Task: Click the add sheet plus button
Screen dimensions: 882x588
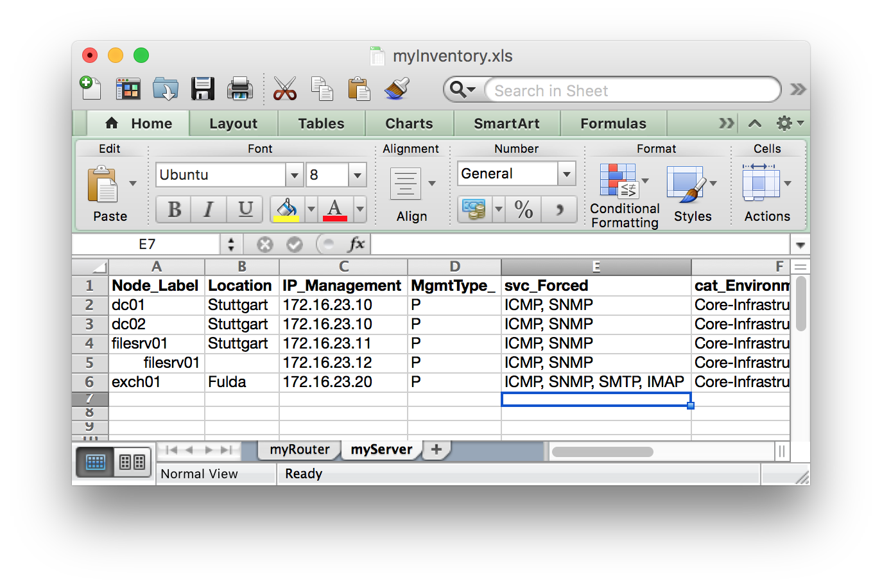Action: tap(437, 449)
